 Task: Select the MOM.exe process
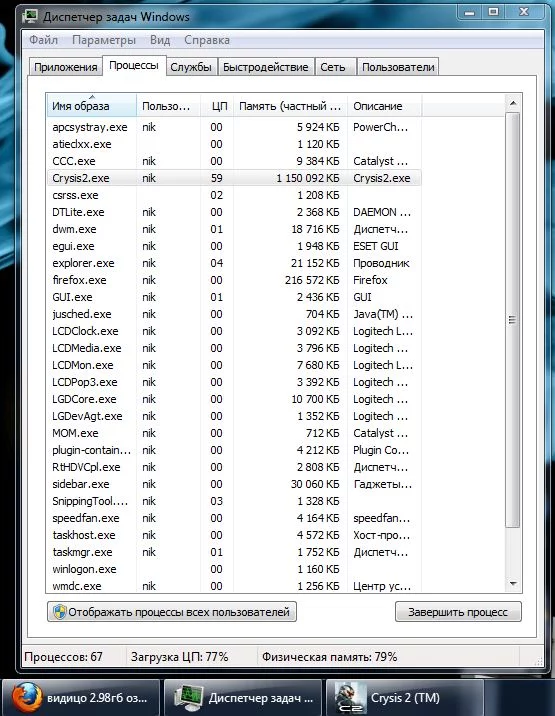tap(234, 433)
